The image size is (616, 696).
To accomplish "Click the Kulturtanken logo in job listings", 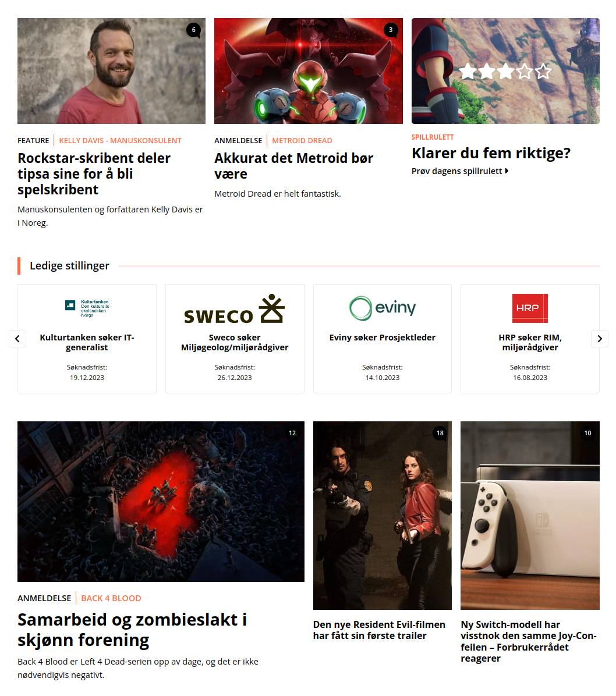I will click(87, 308).
